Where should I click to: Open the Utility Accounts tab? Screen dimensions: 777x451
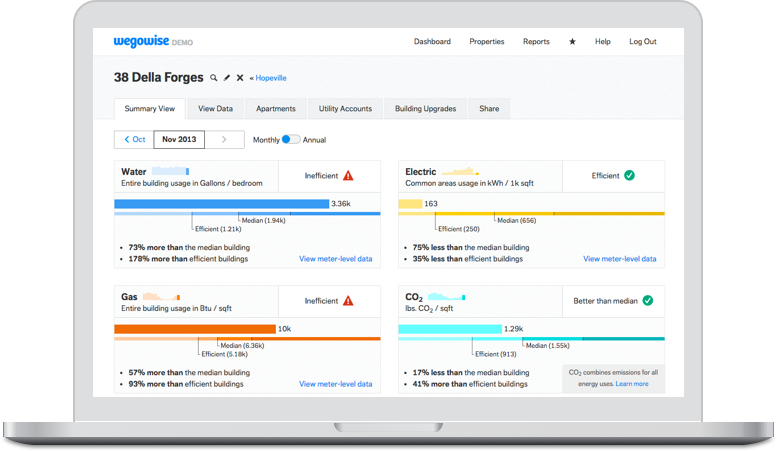pyautogui.click(x=345, y=109)
